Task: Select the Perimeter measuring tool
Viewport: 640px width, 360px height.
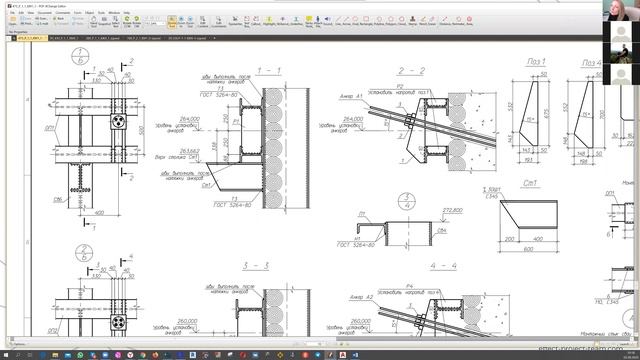Action: [x=458, y=21]
